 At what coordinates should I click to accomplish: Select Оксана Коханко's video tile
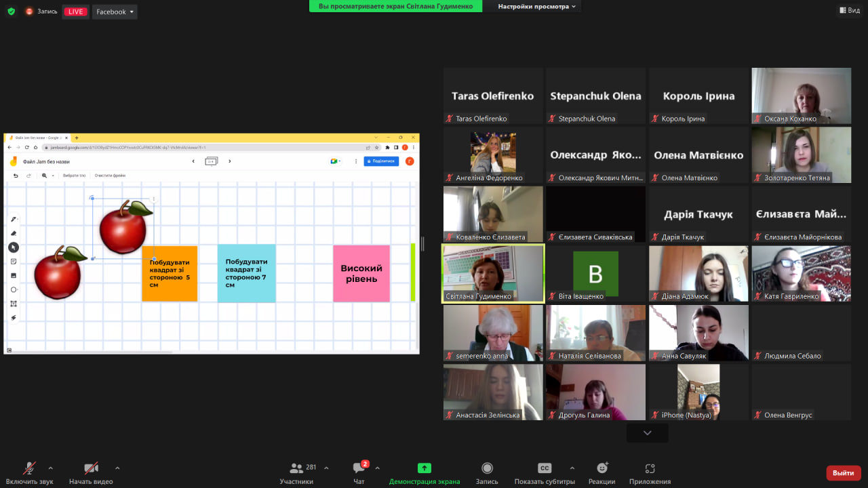pos(801,95)
